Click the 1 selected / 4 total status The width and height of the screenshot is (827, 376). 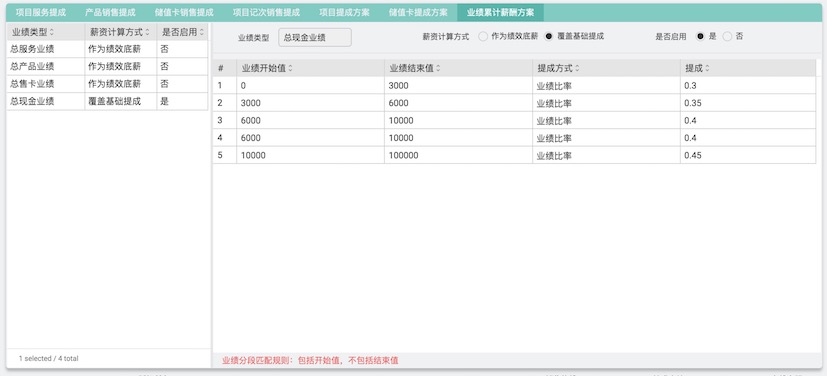tap(49, 359)
